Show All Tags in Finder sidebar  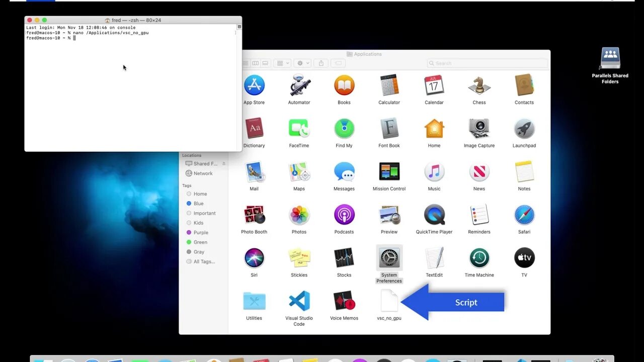coord(200,261)
